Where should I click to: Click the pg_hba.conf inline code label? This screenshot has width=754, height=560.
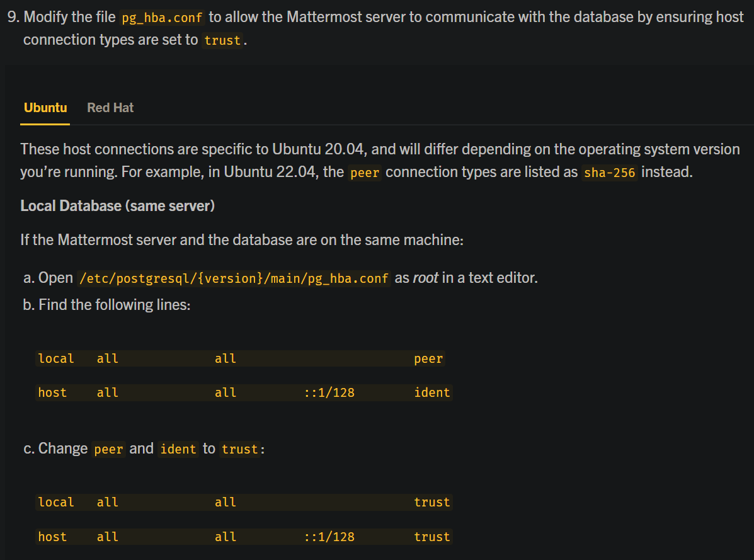(162, 17)
